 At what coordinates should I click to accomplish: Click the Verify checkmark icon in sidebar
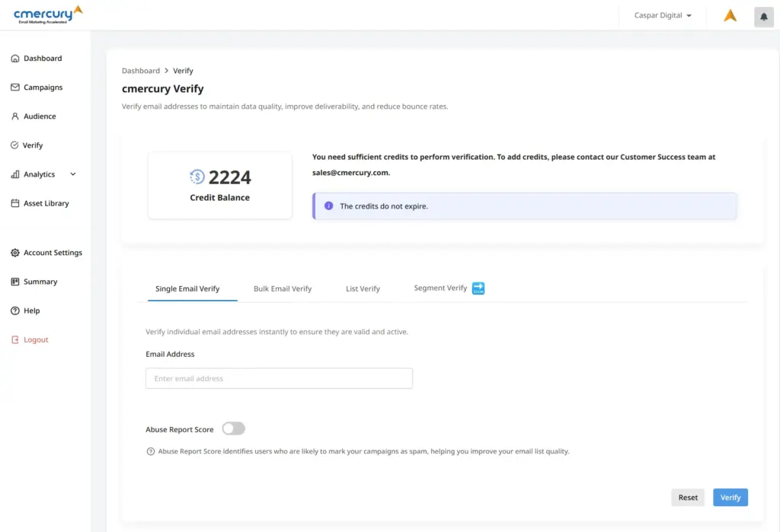(14, 145)
